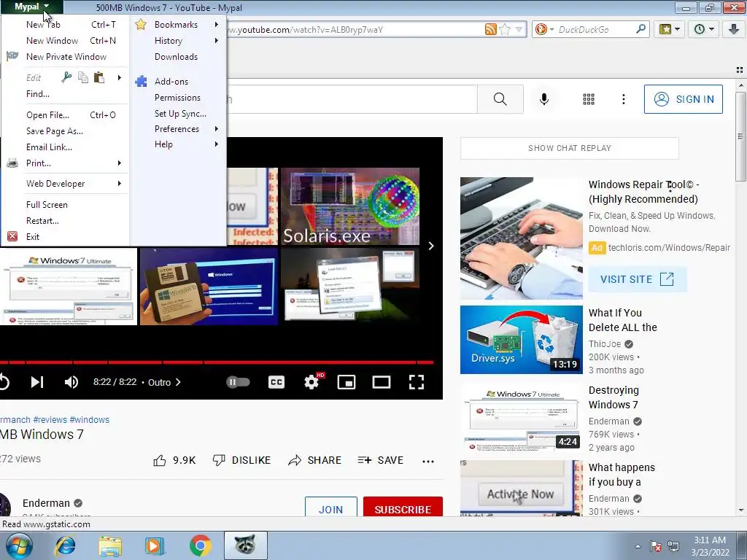Image resolution: width=747 pixels, height=560 pixels.
Task: Click the RSS feed icon in address bar
Action: pyautogui.click(x=490, y=29)
